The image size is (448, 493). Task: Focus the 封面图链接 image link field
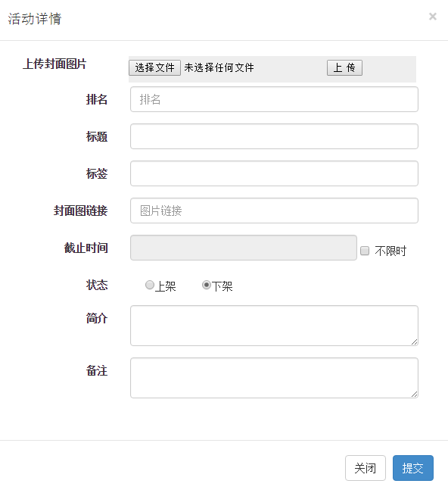pyautogui.click(x=274, y=211)
